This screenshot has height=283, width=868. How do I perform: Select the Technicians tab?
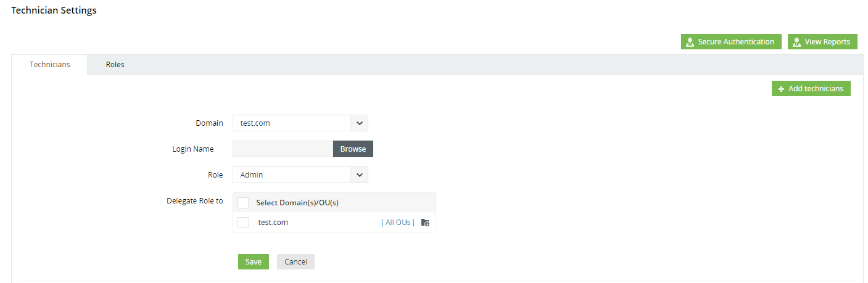pyautogui.click(x=50, y=65)
